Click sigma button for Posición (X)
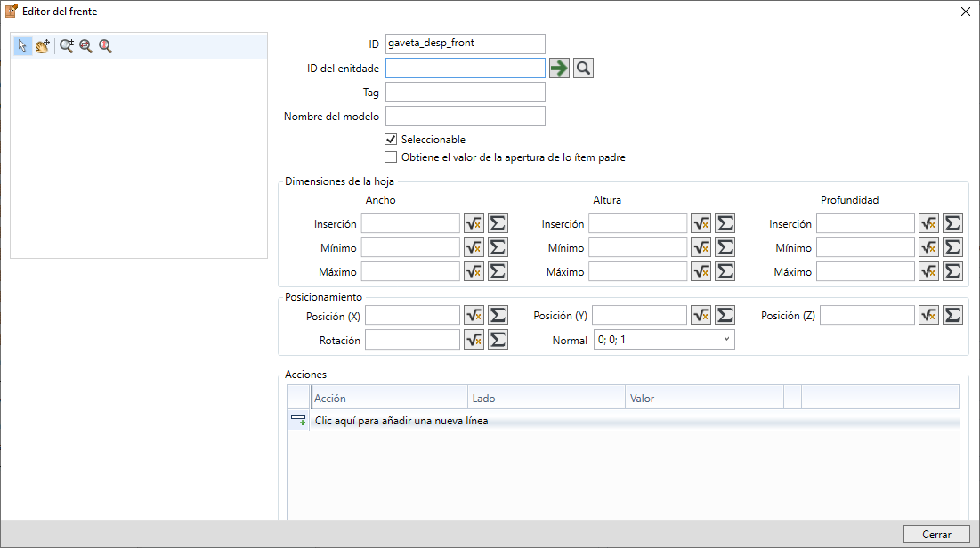This screenshot has height=548, width=980. point(498,315)
